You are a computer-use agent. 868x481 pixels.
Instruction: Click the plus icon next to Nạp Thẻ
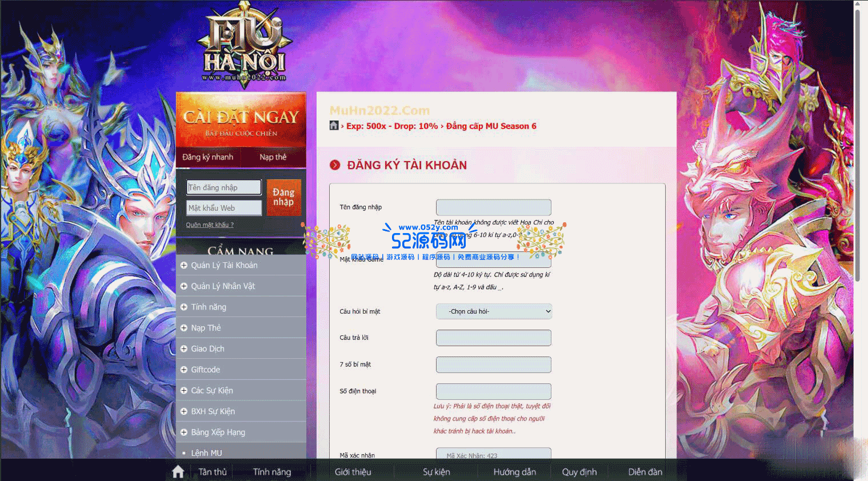point(184,328)
